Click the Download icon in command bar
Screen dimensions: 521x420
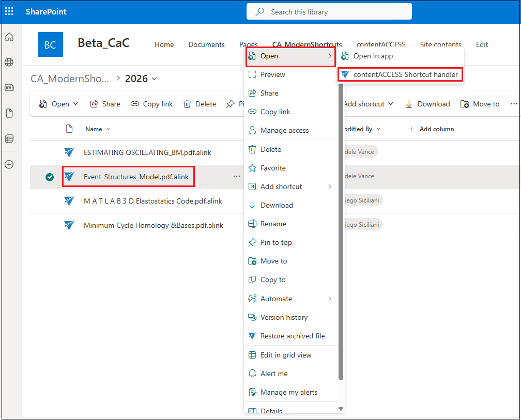pyautogui.click(x=409, y=104)
